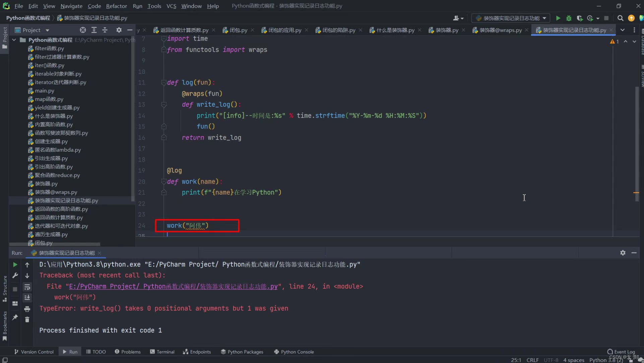Run with coverage icon in toolbar
The image size is (644, 363).
click(579, 18)
